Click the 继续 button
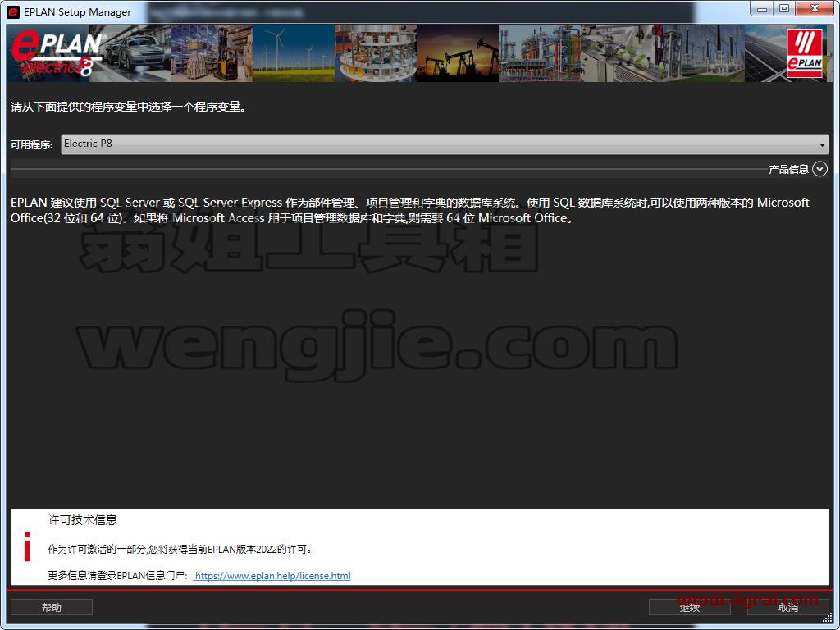Image resolution: width=840 pixels, height=630 pixels. click(689, 607)
